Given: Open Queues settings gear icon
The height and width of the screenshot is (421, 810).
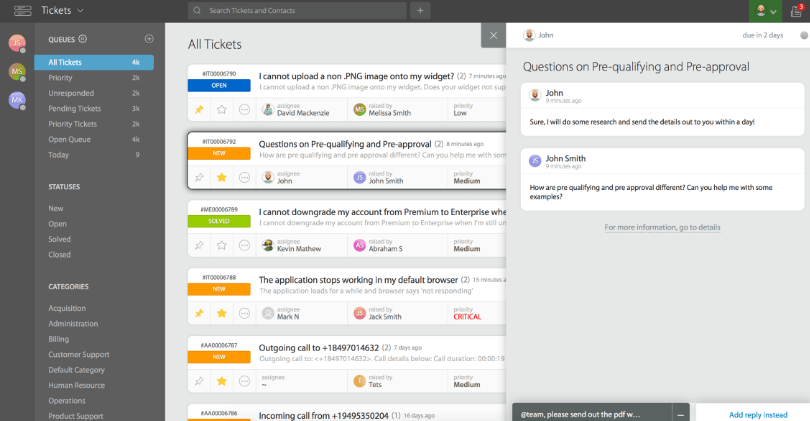Looking at the screenshot, I should [83, 39].
